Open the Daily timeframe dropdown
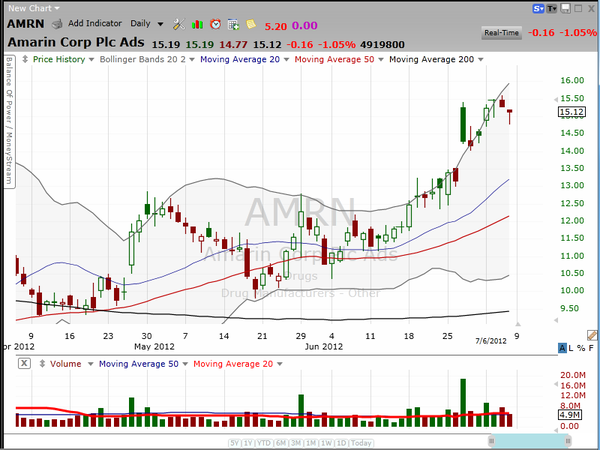This screenshot has width=600, height=450. (x=147, y=24)
